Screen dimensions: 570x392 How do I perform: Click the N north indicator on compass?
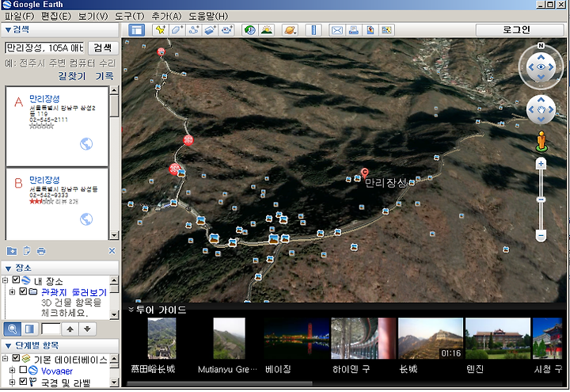pos(541,45)
